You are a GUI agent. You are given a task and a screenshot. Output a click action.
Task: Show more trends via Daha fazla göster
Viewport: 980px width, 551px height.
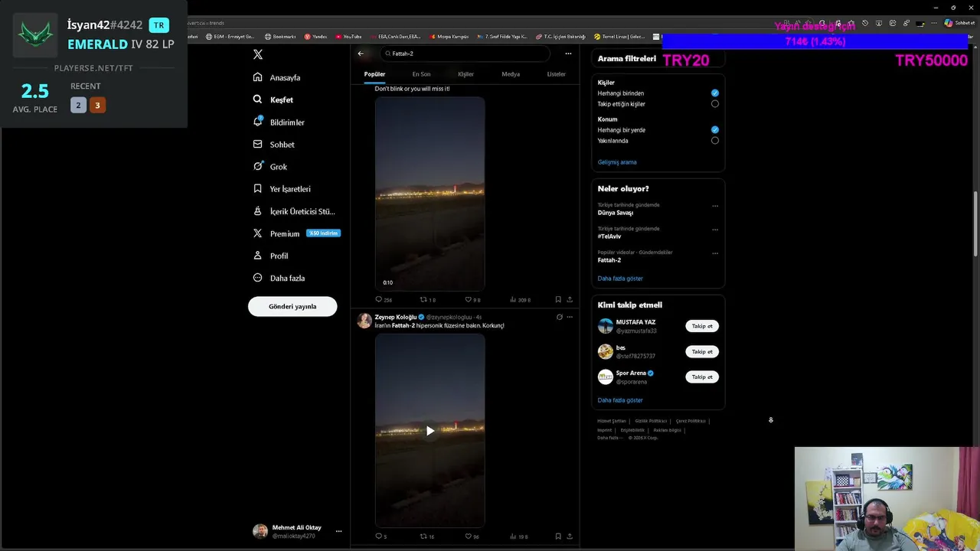[620, 279]
